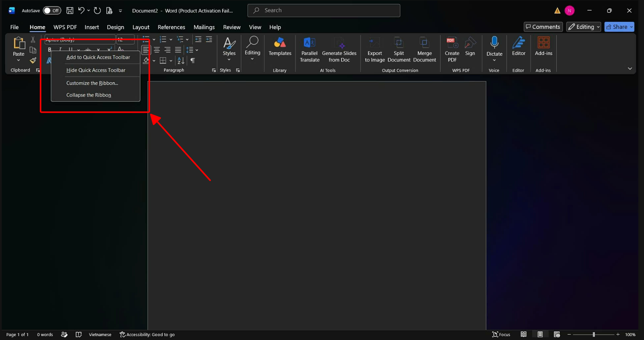The image size is (644, 340).
Task: Click the Sign pen icon
Action: tap(470, 47)
